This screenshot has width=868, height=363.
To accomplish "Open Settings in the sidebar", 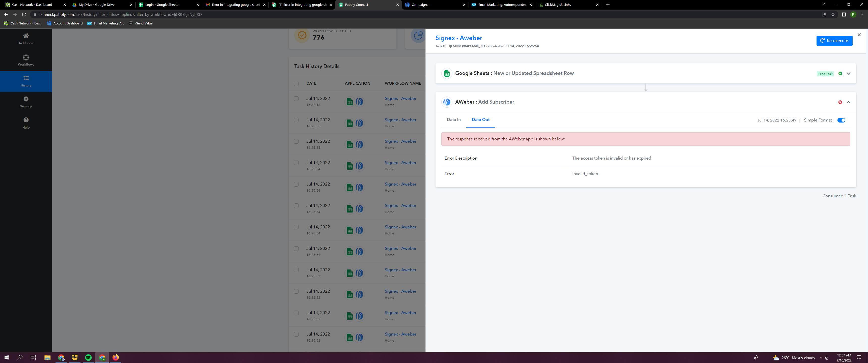I will click(26, 102).
